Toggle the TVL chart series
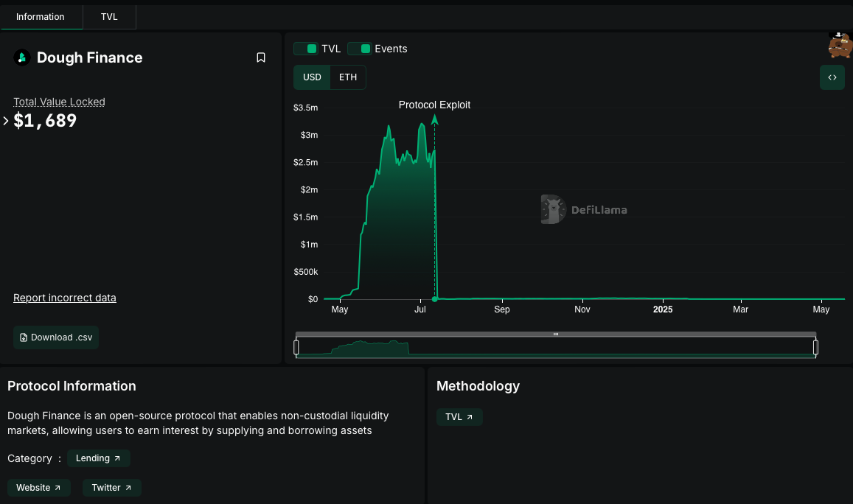 coord(317,49)
